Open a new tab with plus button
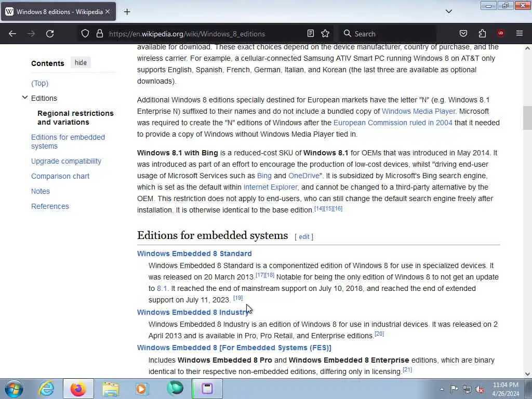This screenshot has height=399, width=532. pyautogui.click(x=127, y=12)
